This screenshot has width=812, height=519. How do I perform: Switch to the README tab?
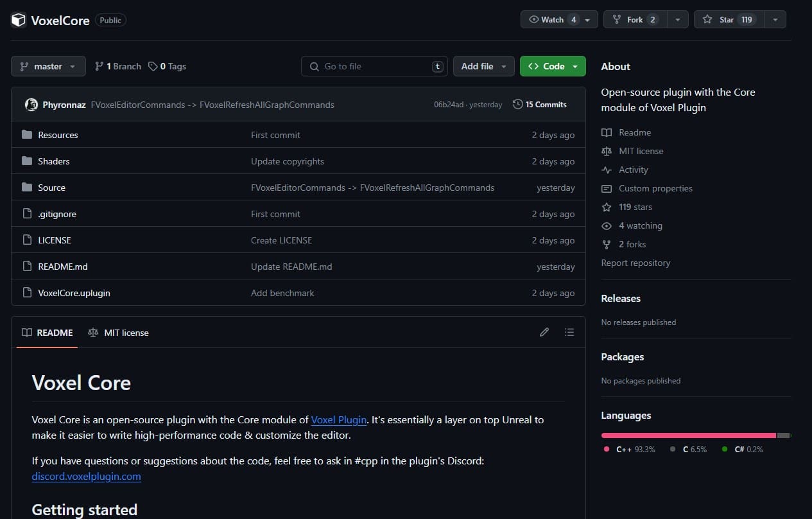48,333
